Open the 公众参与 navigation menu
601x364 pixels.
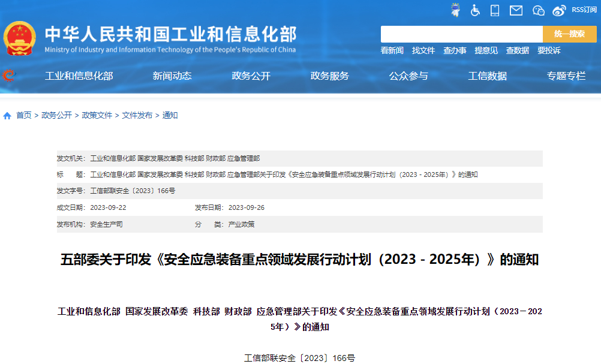[x=409, y=76]
